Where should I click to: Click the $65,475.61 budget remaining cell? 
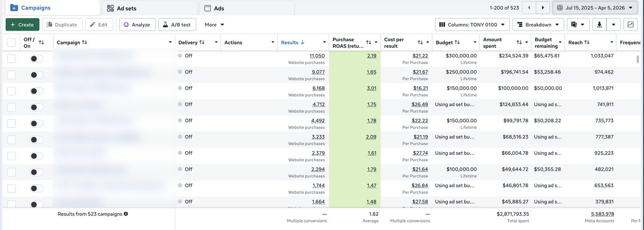click(x=547, y=56)
